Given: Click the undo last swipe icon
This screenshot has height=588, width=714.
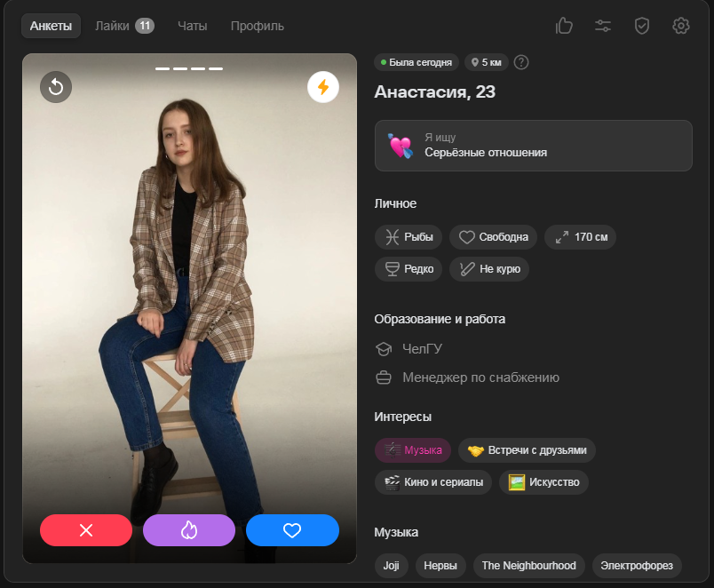Looking at the screenshot, I should [56, 86].
